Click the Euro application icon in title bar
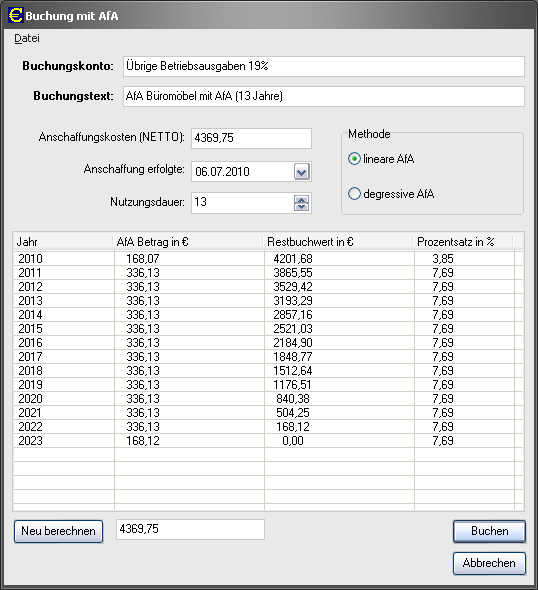The width and height of the screenshot is (538, 590). coord(15,15)
